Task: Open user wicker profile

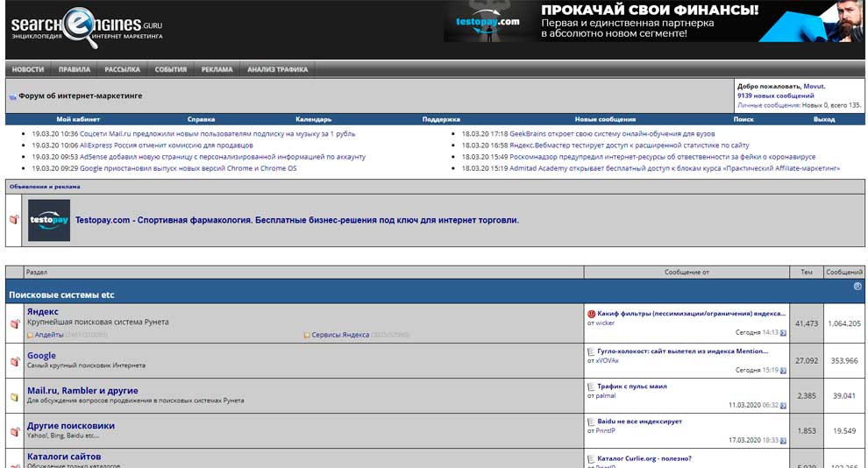Action: click(x=605, y=323)
